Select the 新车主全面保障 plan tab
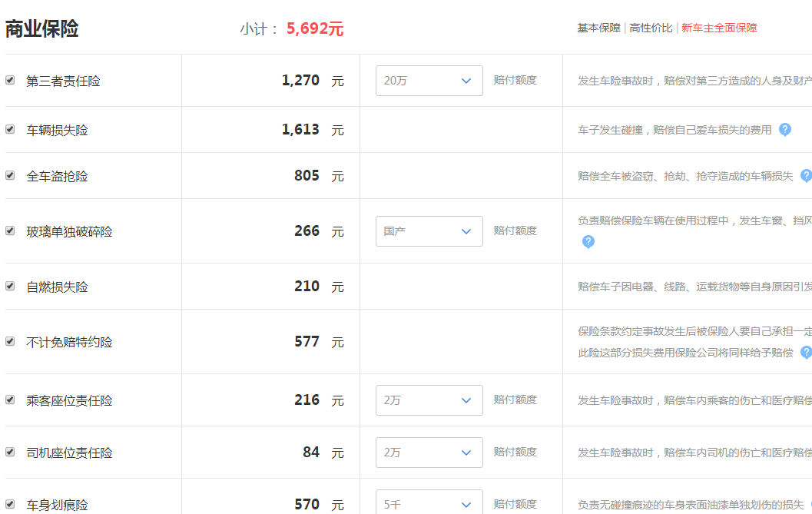The width and height of the screenshot is (812, 514). point(719,28)
